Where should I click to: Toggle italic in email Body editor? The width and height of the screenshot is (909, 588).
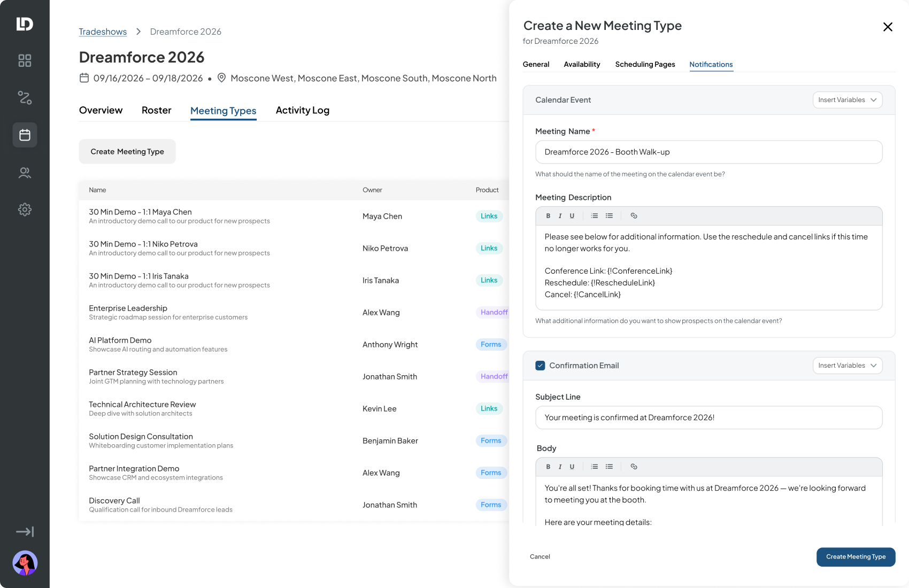tap(560, 467)
